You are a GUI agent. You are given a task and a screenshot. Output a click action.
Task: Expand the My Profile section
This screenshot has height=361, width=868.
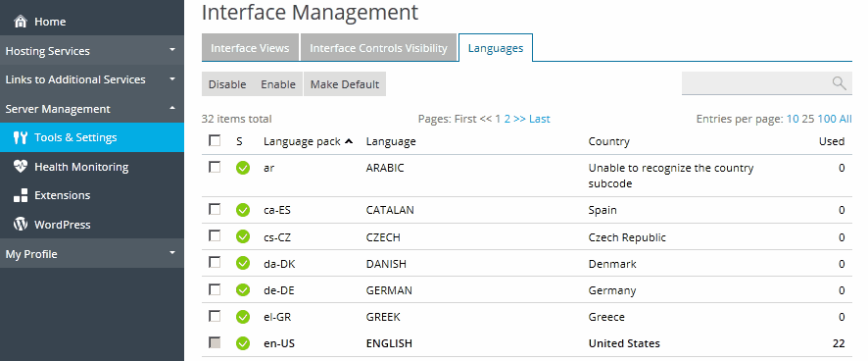[92, 254]
